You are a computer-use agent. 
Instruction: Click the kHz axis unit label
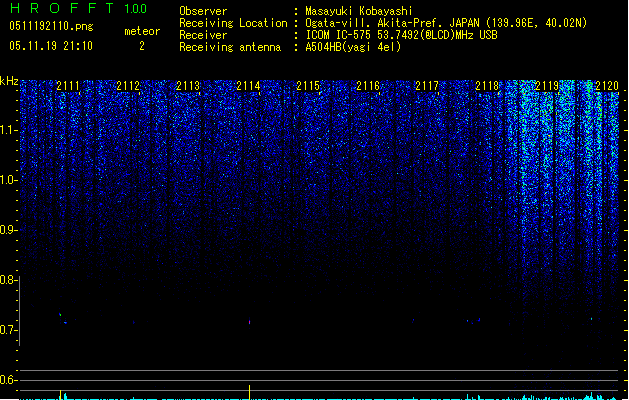(9, 81)
